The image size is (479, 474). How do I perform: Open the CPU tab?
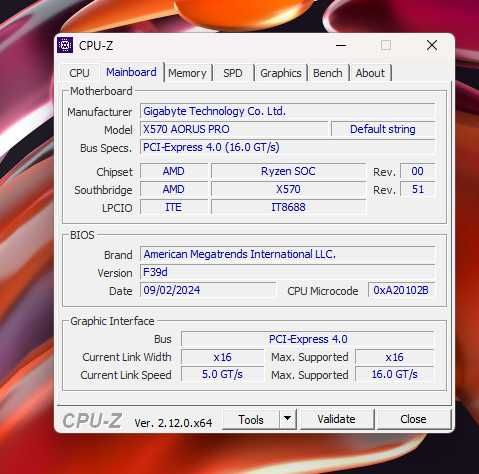(x=79, y=73)
